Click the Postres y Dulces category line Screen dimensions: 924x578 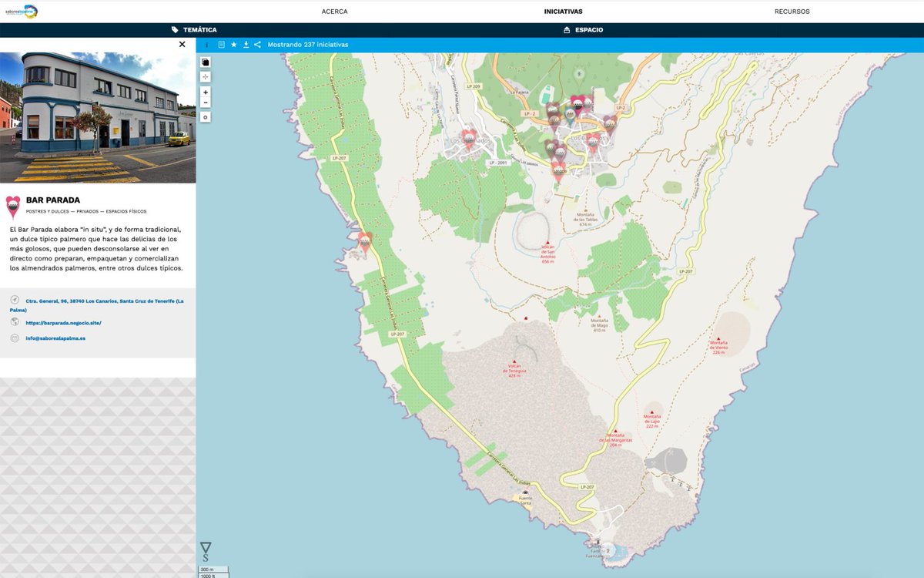86,211
